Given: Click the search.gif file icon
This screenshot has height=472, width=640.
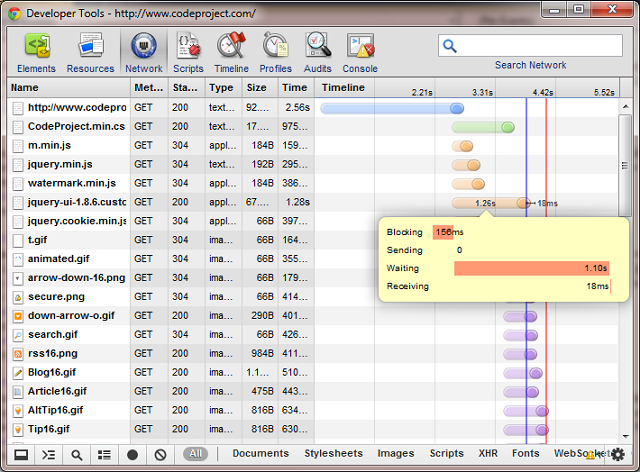Looking at the screenshot, I should [x=18, y=335].
